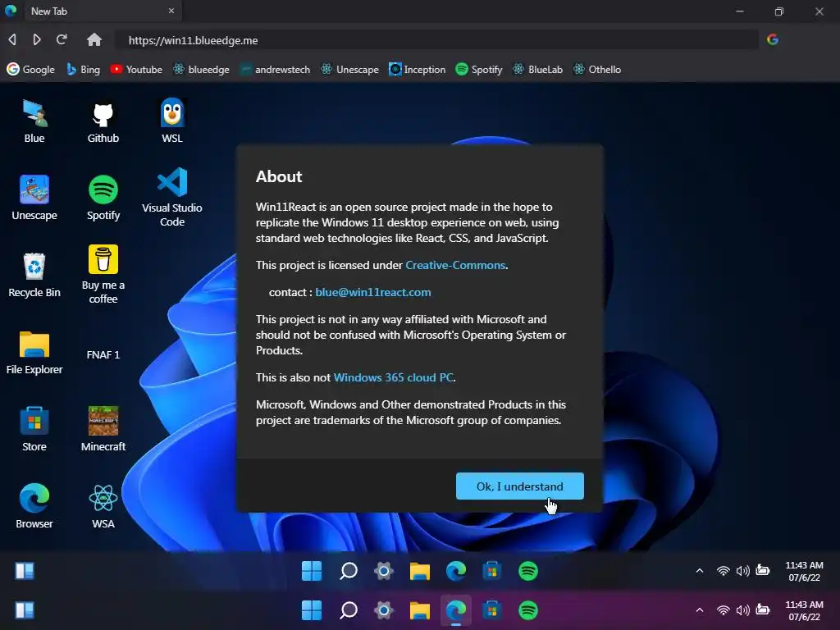Open the Github desktop icon
The width and height of the screenshot is (840, 630).
click(103, 121)
